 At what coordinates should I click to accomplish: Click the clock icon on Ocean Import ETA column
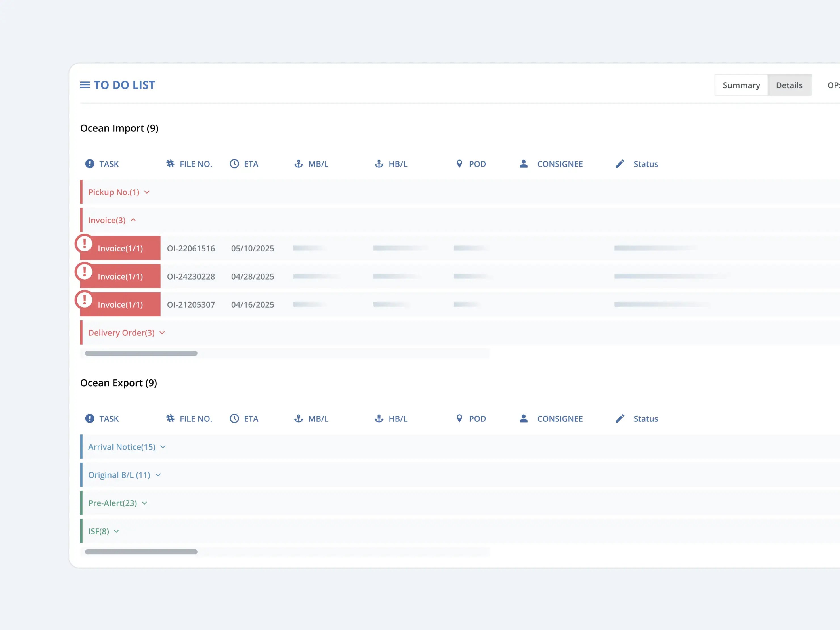click(234, 164)
